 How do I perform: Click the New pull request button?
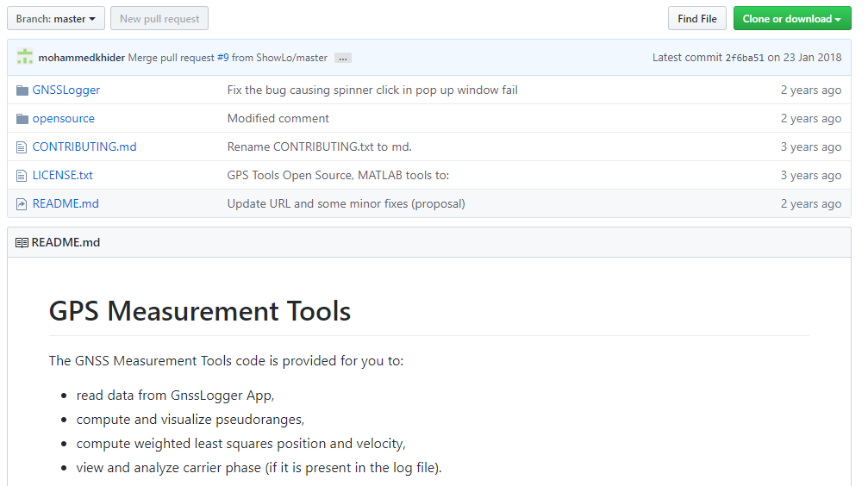click(x=159, y=19)
